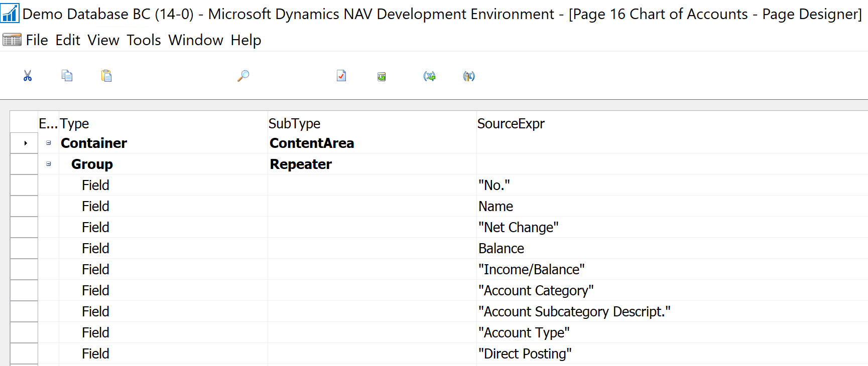Screen dimensions: 868x366
Task: Click row selector for "Account Subcategory Descript."
Action: tap(24, 311)
